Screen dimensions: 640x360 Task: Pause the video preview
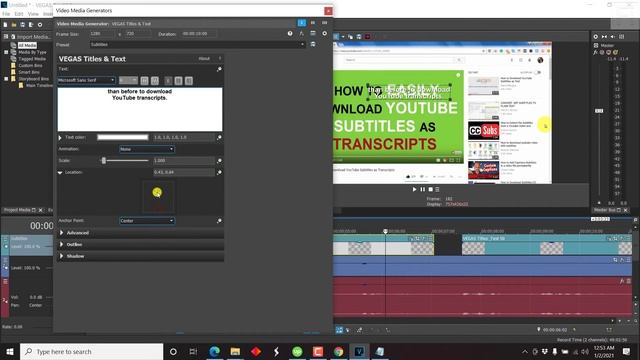coord(422,189)
